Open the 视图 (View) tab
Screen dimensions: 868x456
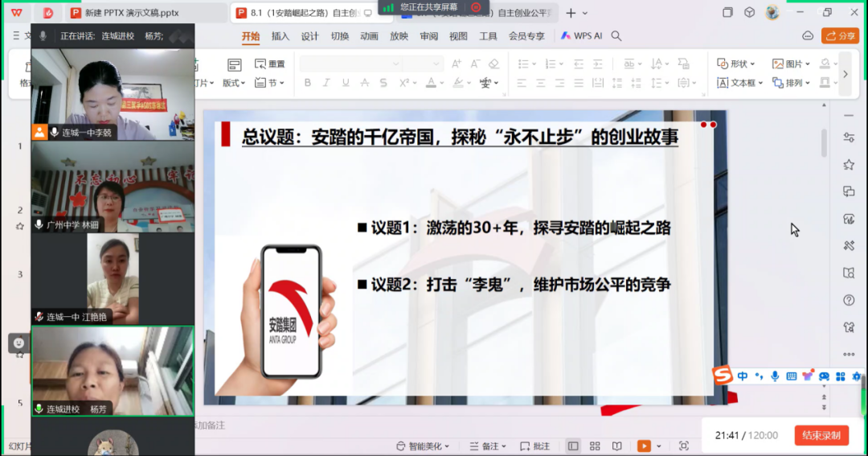[x=458, y=36]
